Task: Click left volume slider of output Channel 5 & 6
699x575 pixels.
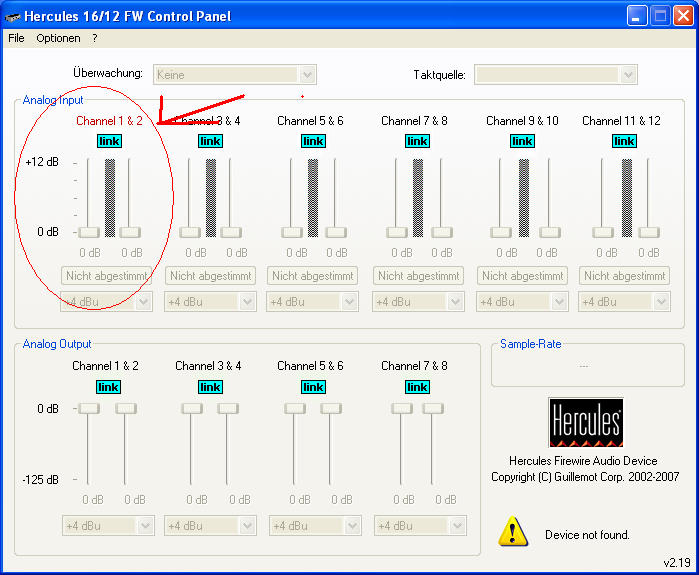Action: [295, 408]
